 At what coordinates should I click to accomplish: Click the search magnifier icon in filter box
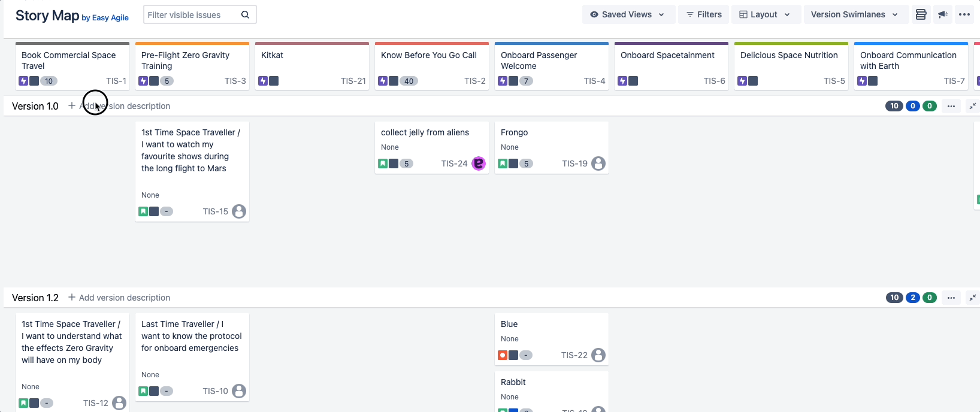[245, 15]
